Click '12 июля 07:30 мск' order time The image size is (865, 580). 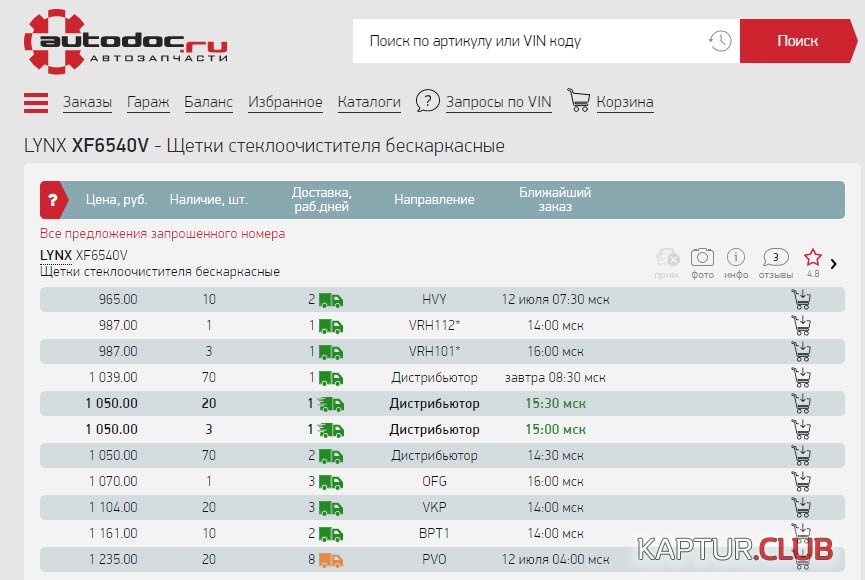click(556, 300)
